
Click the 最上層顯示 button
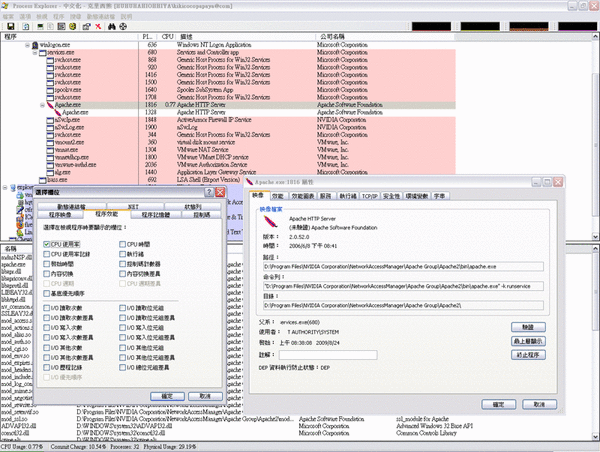(x=528, y=341)
